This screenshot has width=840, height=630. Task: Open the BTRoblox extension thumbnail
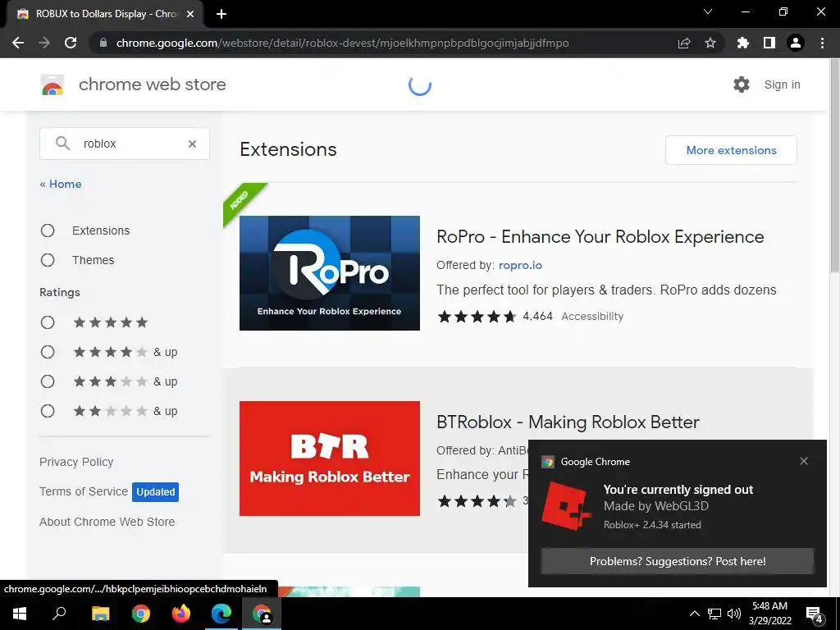point(330,459)
